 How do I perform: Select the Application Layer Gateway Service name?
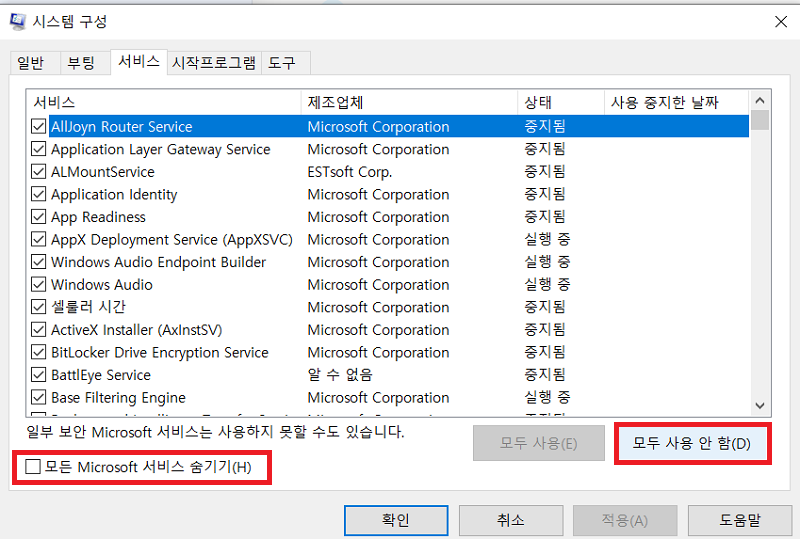pyautogui.click(x=161, y=149)
